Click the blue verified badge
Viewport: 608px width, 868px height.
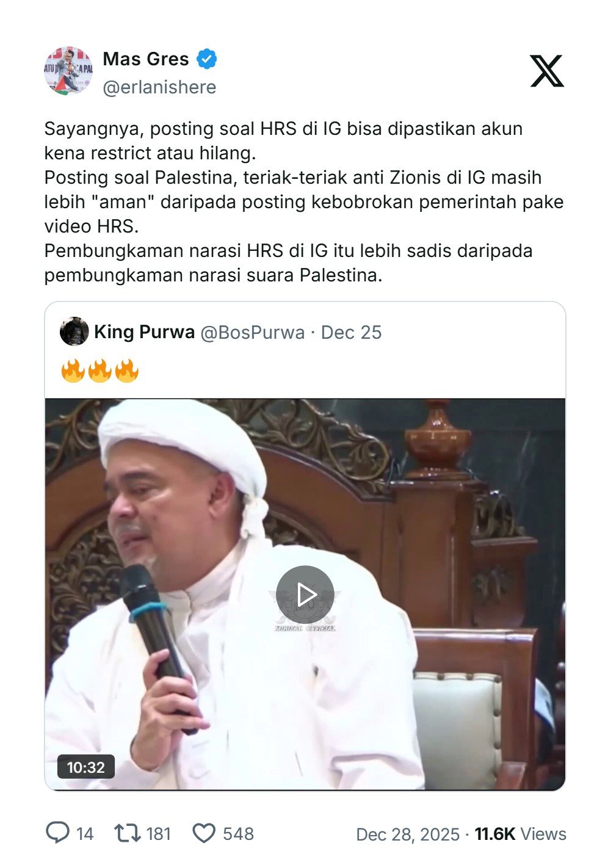[x=207, y=59]
